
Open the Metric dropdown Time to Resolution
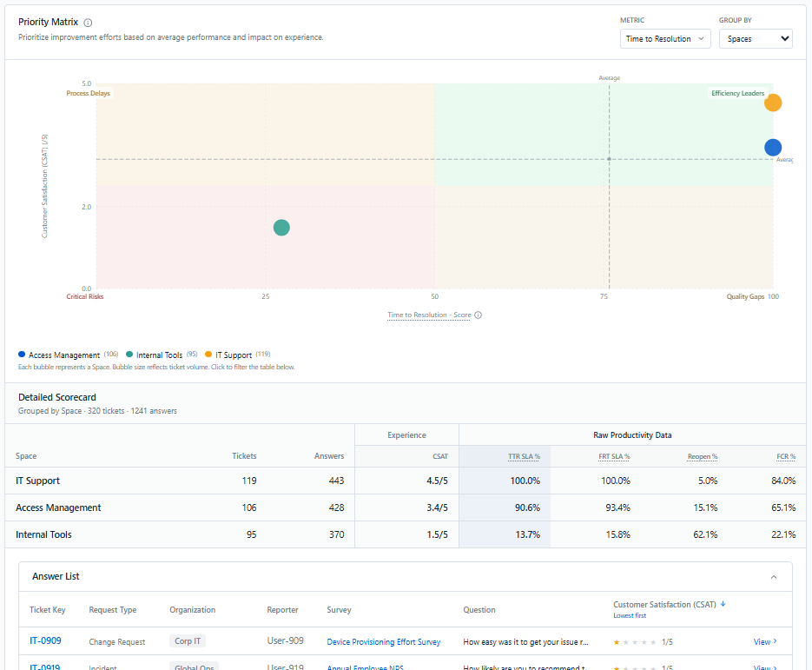(665, 39)
